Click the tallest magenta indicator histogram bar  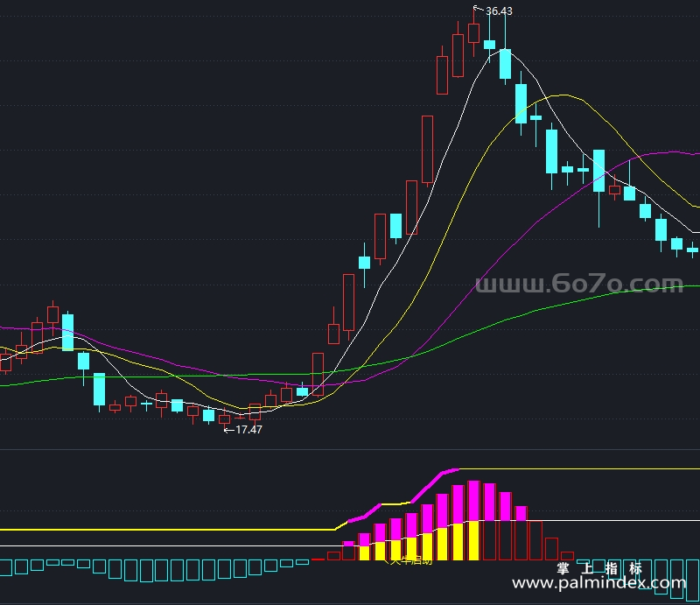[x=473, y=501]
